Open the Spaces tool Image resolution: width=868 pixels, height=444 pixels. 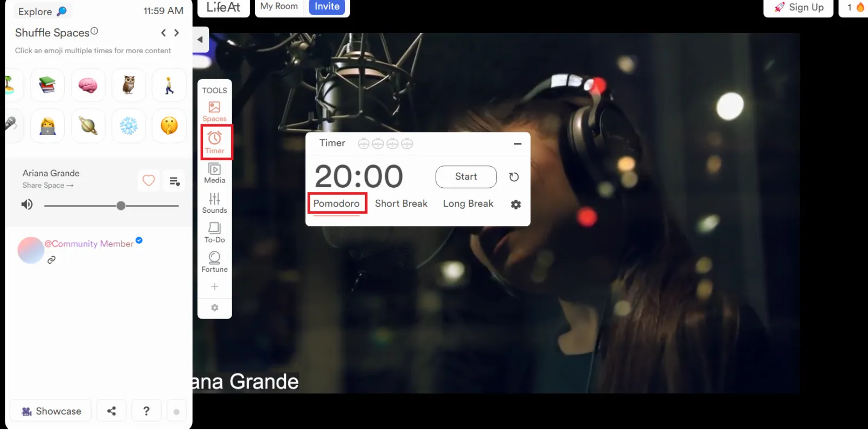click(x=214, y=112)
